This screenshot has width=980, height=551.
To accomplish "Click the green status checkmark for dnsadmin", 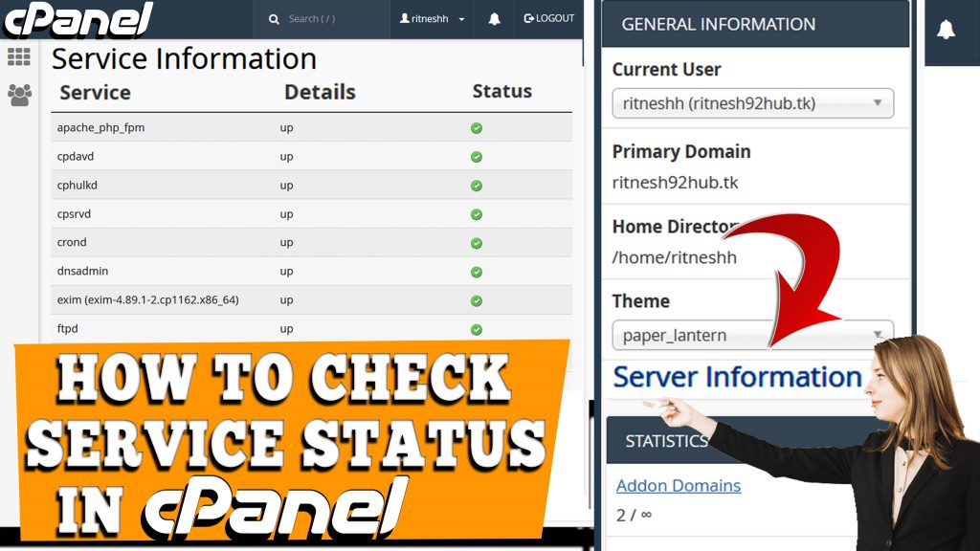I will 476,271.
